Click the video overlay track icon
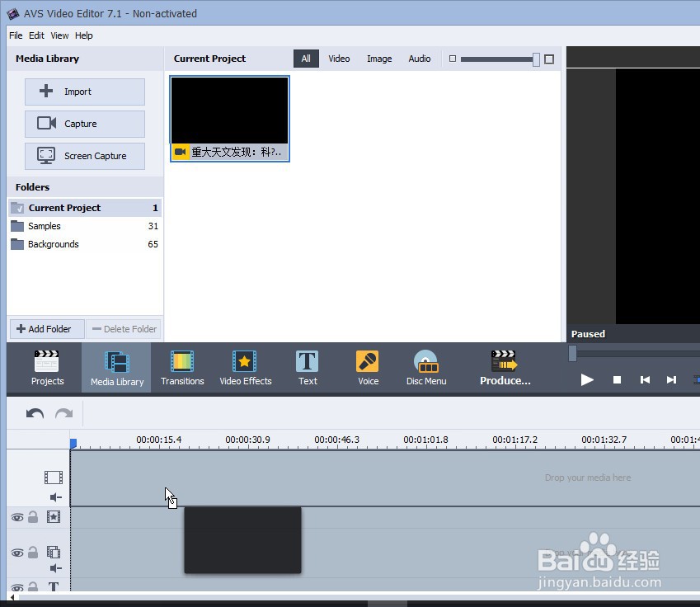 pos(54,553)
